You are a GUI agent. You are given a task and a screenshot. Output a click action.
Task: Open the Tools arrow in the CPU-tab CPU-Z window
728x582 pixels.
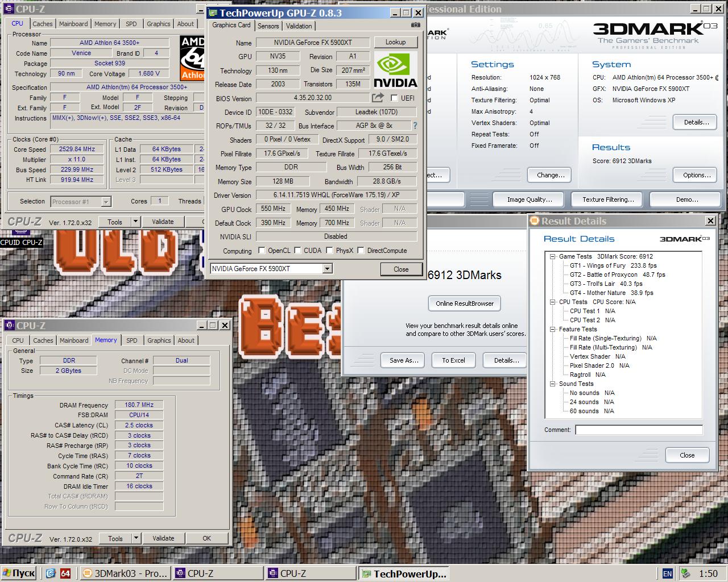135,222
